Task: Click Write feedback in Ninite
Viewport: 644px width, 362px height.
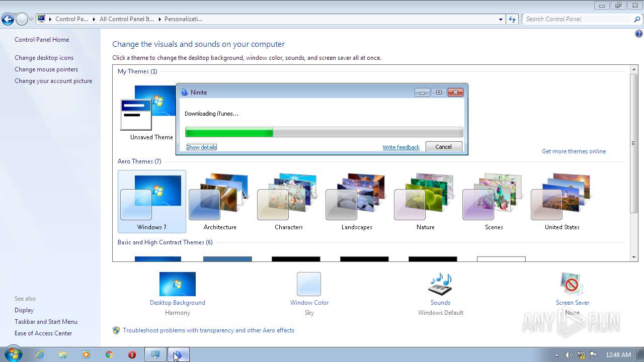Action: pyautogui.click(x=401, y=147)
